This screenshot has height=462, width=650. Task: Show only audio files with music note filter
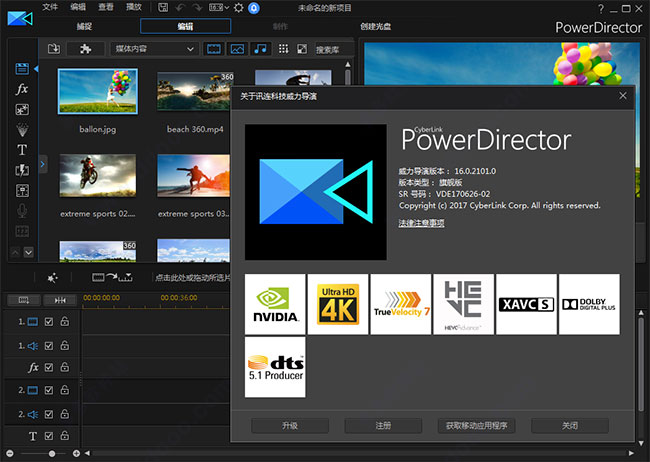click(261, 48)
